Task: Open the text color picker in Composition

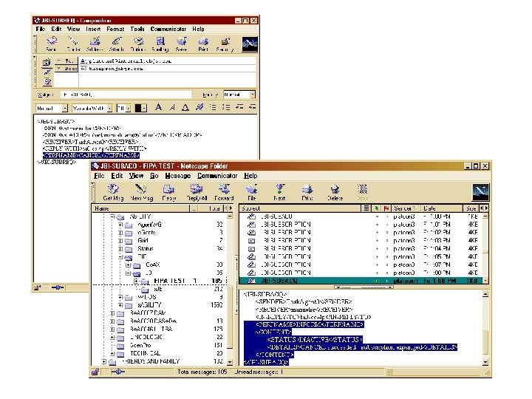Action: tap(141, 108)
